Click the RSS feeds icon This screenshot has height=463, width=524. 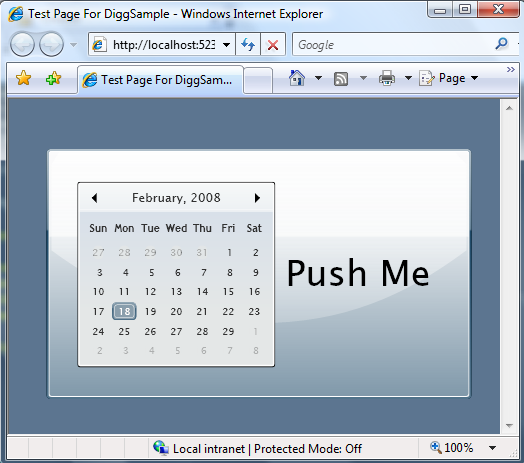click(x=341, y=79)
